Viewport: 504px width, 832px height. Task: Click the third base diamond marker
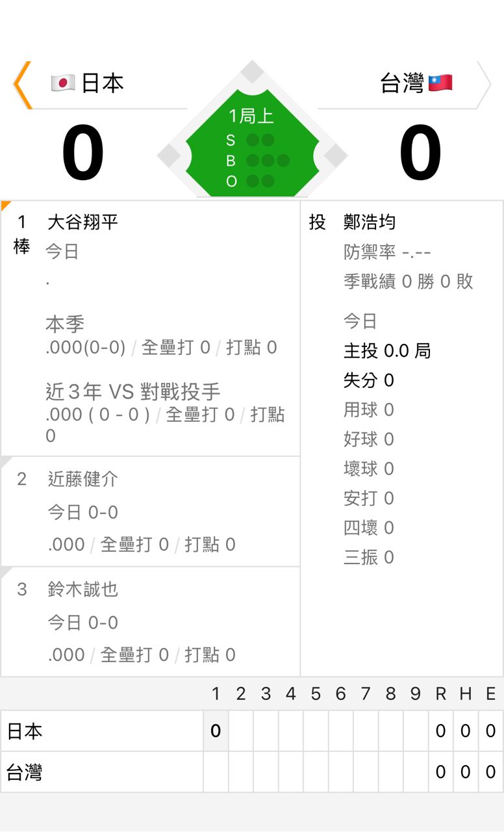[169, 156]
